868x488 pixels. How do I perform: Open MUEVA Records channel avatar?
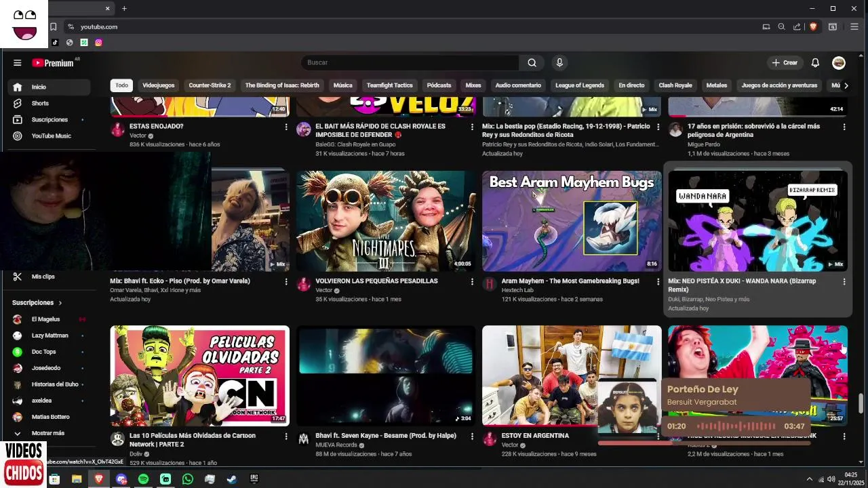304,439
